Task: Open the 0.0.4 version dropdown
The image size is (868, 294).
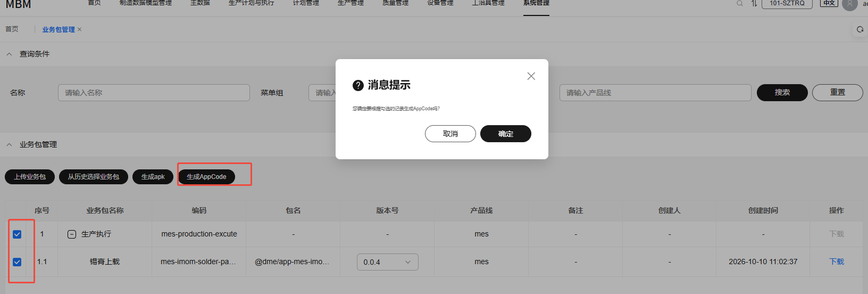Action: pos(387,262)
